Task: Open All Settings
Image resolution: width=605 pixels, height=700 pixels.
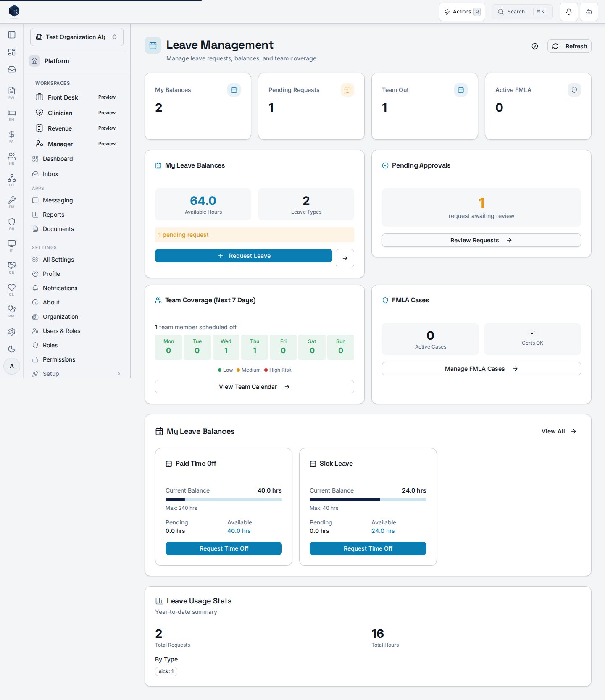Action: click(x=77, y=260)
